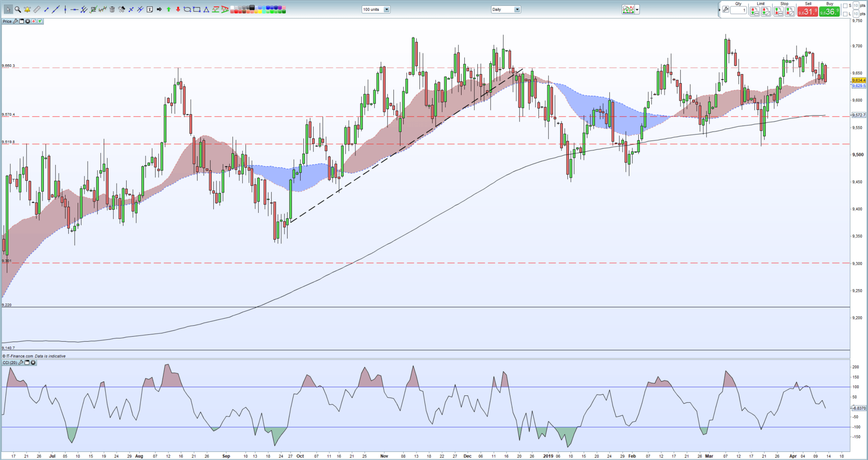
Task: Insert a black right arrow marker
Action: tap(159, 9)
